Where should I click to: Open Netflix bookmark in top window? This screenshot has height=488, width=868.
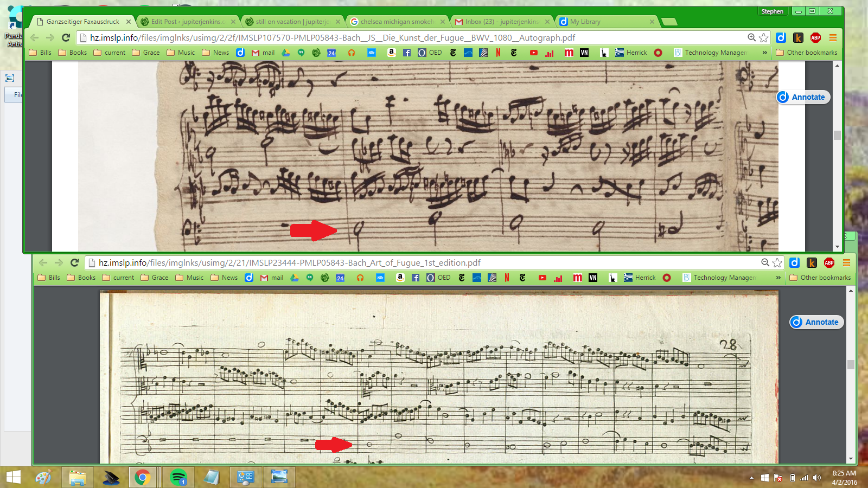[498, 53]
